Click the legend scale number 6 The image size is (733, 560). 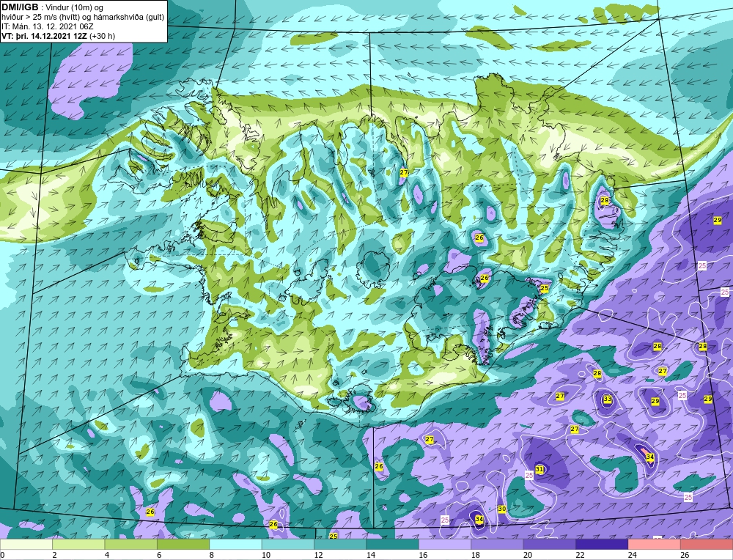(x=159, y=556)
